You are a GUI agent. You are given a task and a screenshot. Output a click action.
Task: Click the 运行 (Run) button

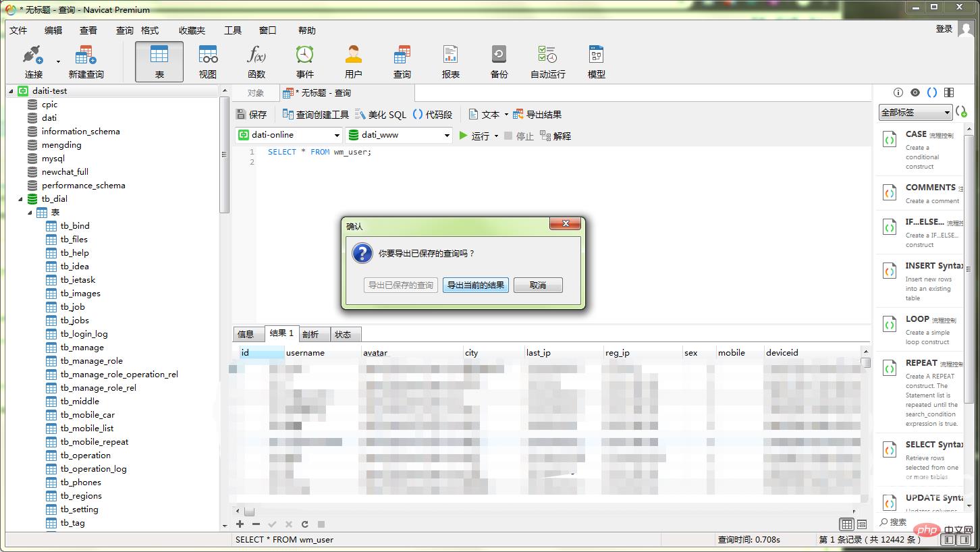coord(474,136)
